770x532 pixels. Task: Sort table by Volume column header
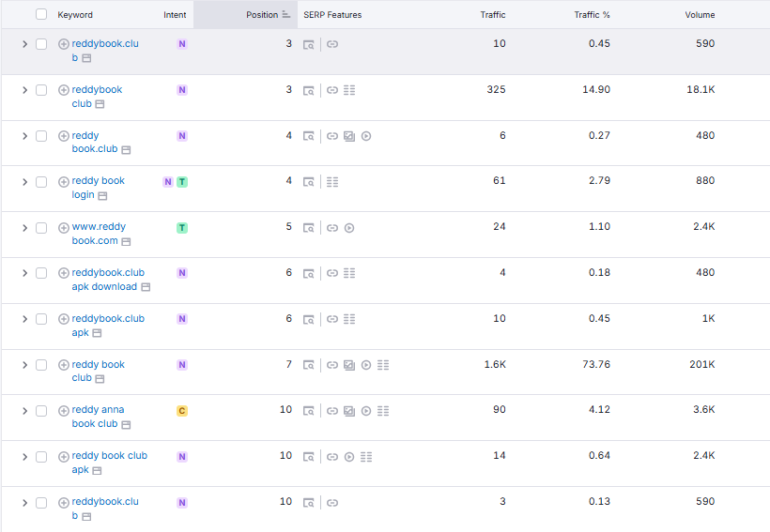[700, 15]
